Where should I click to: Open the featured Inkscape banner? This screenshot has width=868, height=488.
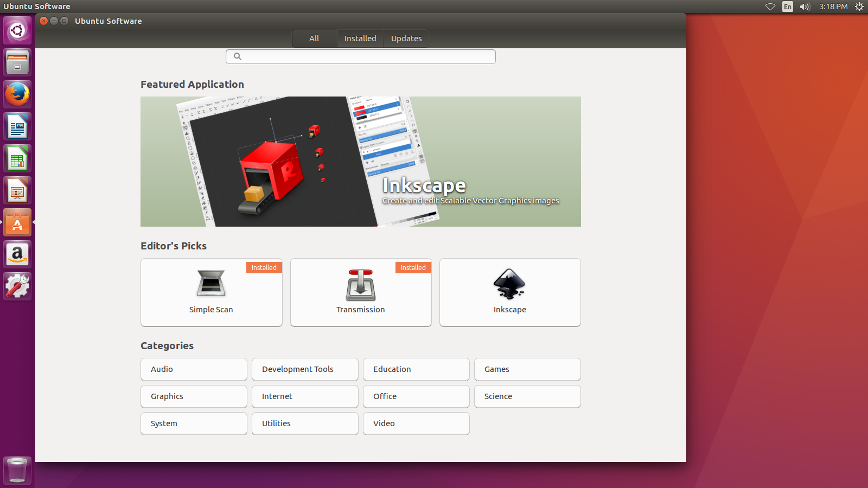point(361,162)
